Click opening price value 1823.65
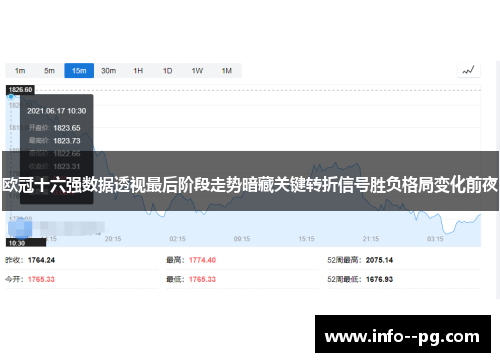This screenshot has width=500, height=362. (67, 128)
